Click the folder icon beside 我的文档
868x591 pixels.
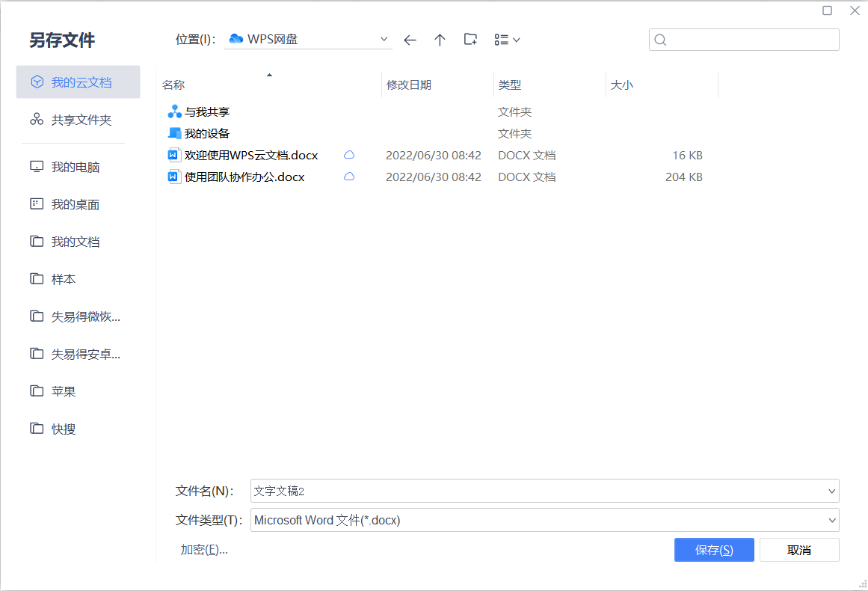37,241
